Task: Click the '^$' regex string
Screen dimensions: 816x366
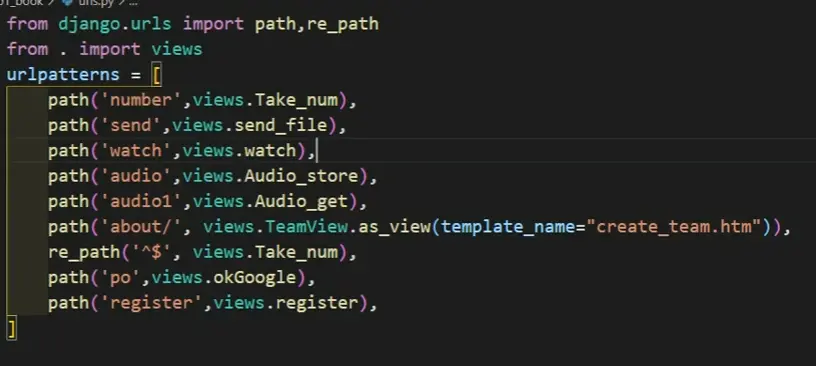Action: [x=151, y=252]
